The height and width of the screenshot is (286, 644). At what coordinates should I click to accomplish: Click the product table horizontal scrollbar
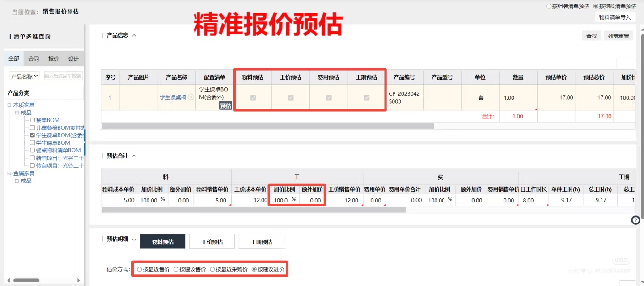(268, 126)
